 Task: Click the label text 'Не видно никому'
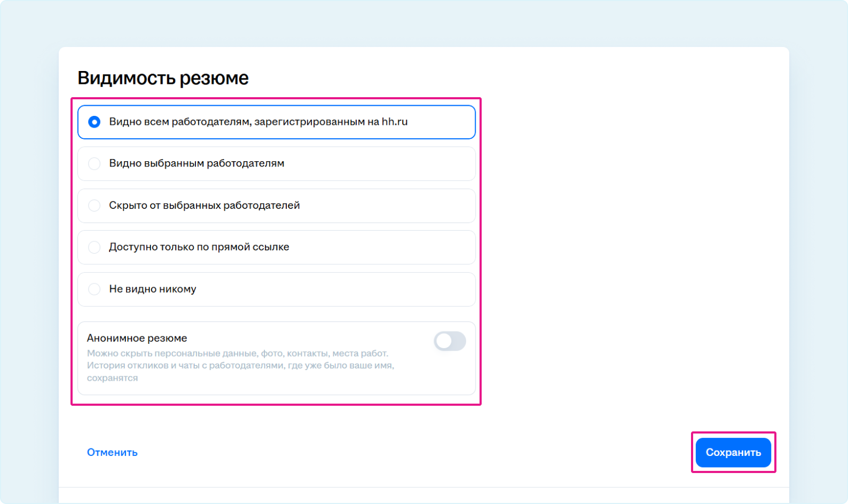(x=153, y=289)
